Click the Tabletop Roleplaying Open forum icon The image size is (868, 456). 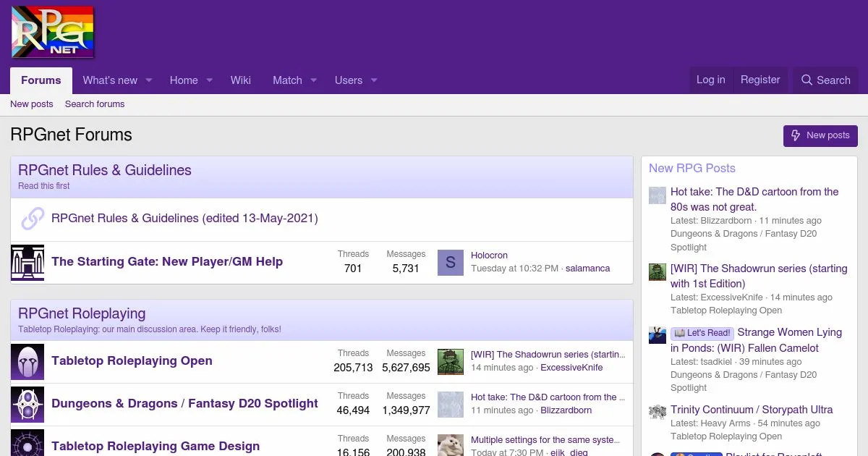(x=27, y=361)
